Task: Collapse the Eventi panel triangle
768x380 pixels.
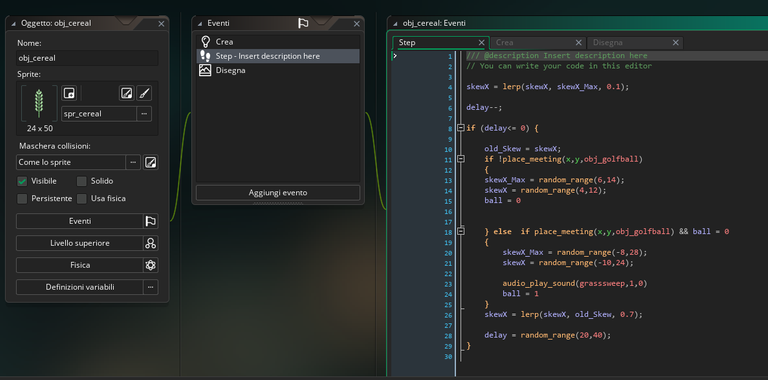Action: tap(199, 23)
